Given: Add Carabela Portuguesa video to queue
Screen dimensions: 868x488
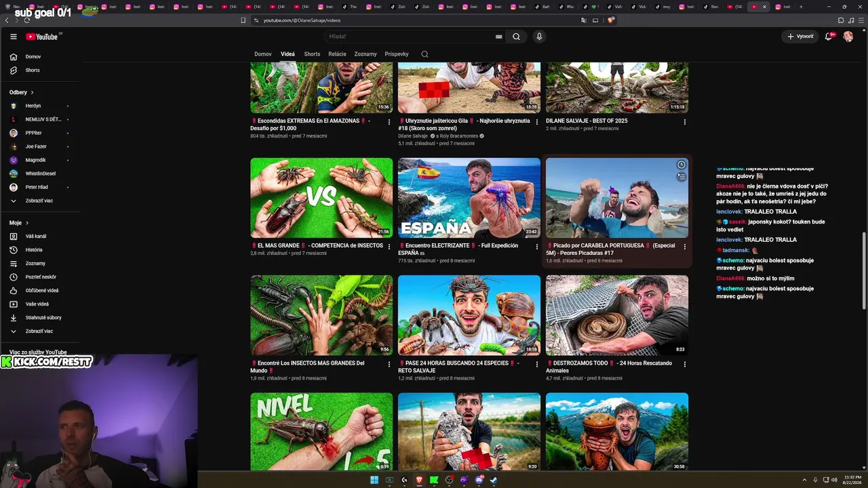Looking at the screenshot, I should click(681, 177).
